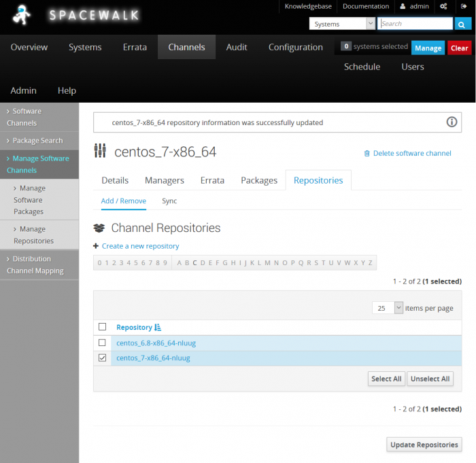Click the trash icon for Delete software channel
Screen dimensions: 476x463
[367, 154]
